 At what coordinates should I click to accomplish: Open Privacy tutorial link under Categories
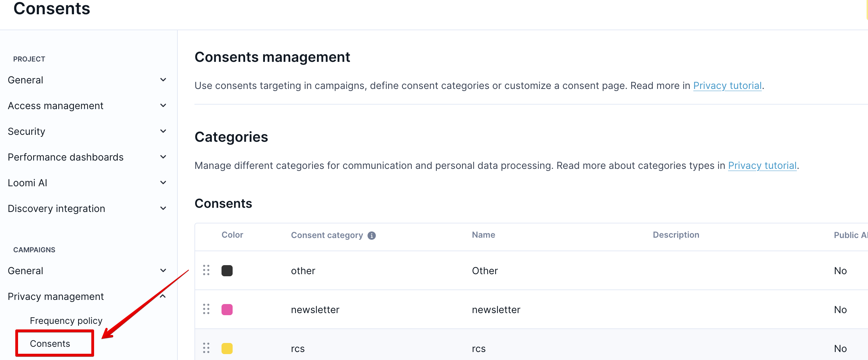762,166
